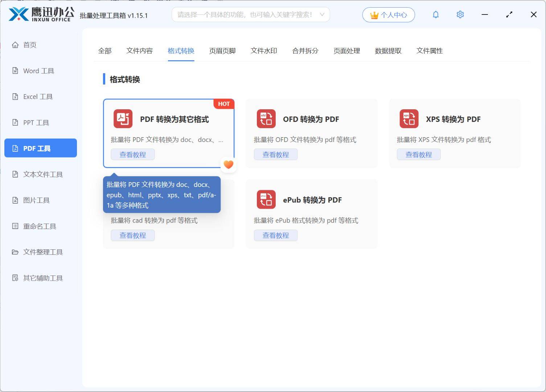Viewport: 546px width, 392px height.
Task: Click the 图片工具 sidebar icon
Action: tap(15, 200)
